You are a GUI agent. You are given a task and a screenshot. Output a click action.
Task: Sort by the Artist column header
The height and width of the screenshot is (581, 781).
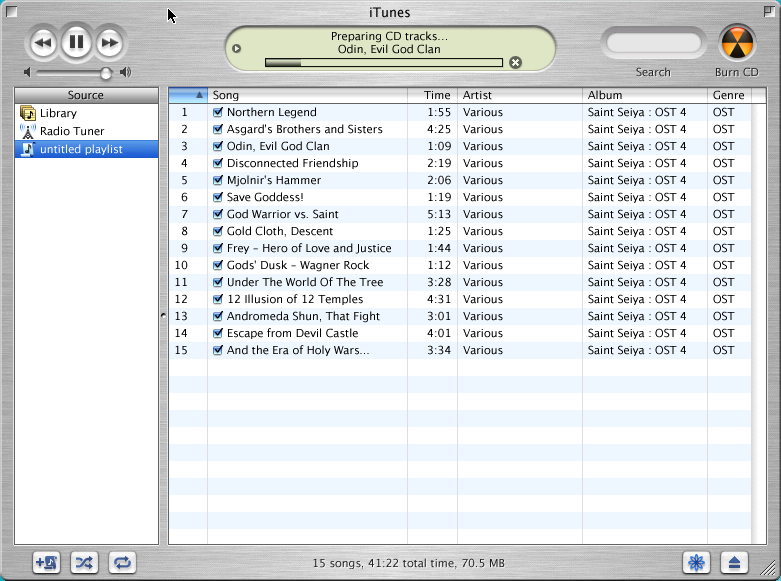point(520,95)
